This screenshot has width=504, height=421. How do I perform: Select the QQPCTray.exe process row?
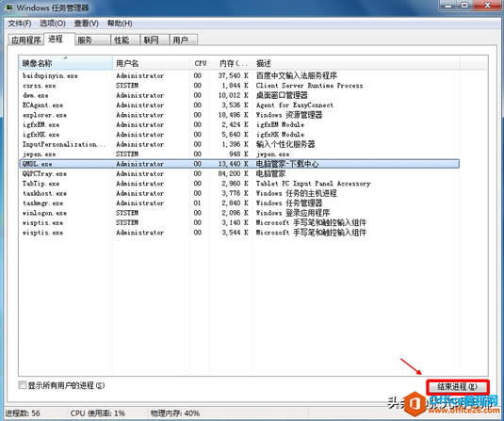pyautogui.click(x=239, y=174)
